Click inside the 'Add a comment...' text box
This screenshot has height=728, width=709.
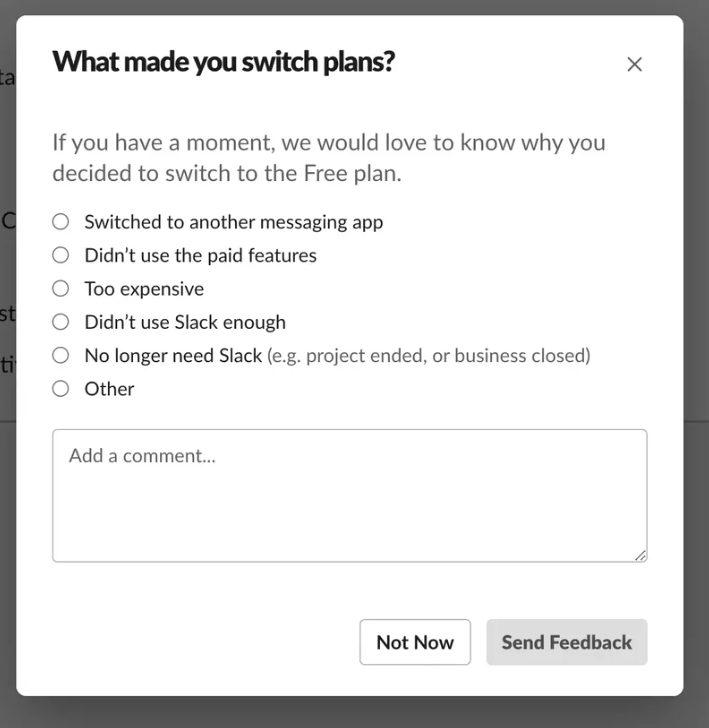[349, 495]
